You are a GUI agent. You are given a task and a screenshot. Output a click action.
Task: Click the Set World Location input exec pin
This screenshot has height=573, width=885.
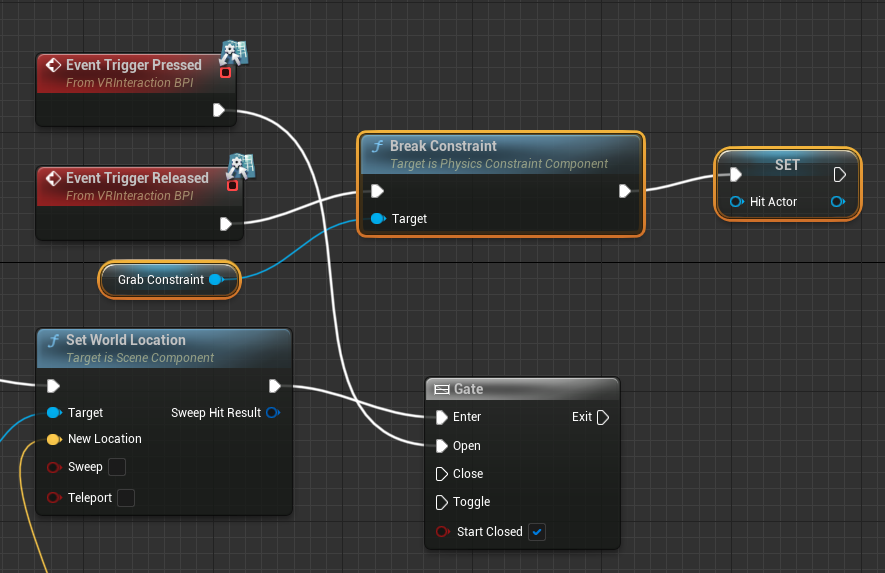click(x=54, y=386)
